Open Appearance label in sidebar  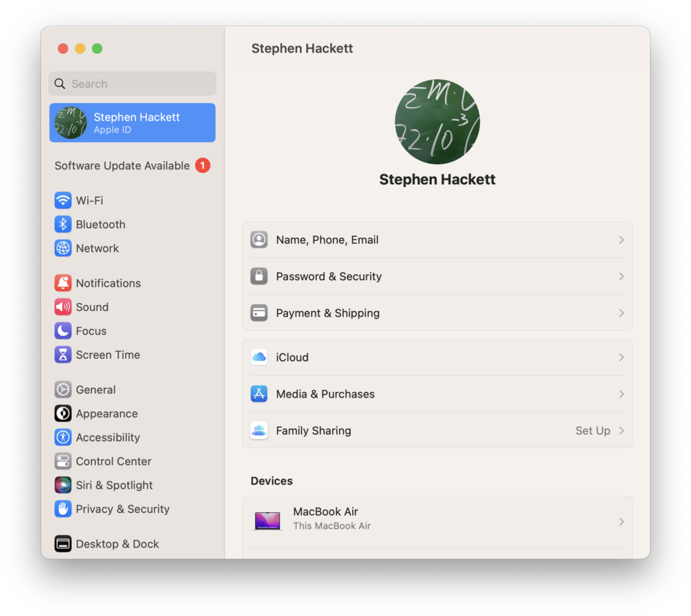(x=106, y=413)
